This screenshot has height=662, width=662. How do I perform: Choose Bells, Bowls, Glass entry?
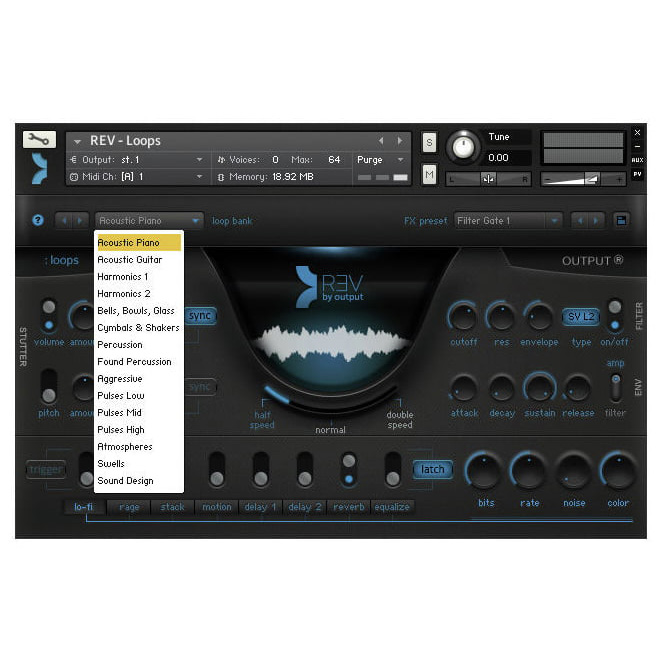[x=139, y=311]
